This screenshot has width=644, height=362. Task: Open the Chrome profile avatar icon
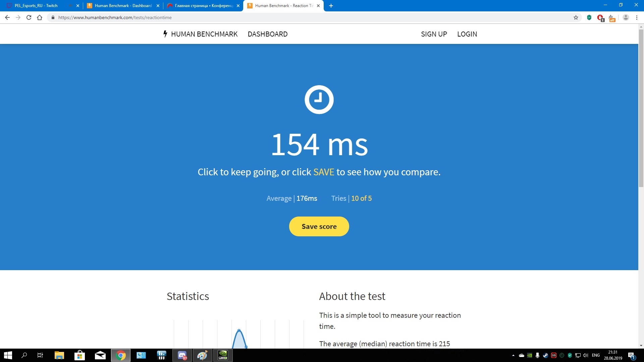click(x=626, y=17)
